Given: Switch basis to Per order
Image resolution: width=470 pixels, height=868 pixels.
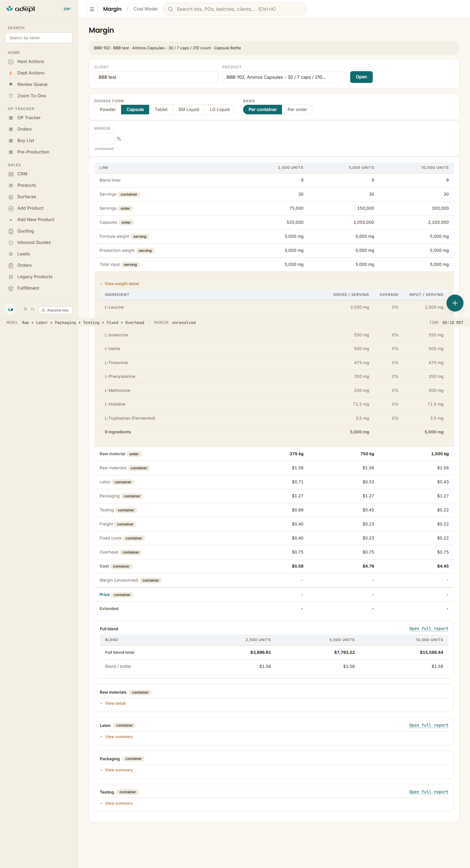Looking at the screenshot, I should (x=297, y=110).
